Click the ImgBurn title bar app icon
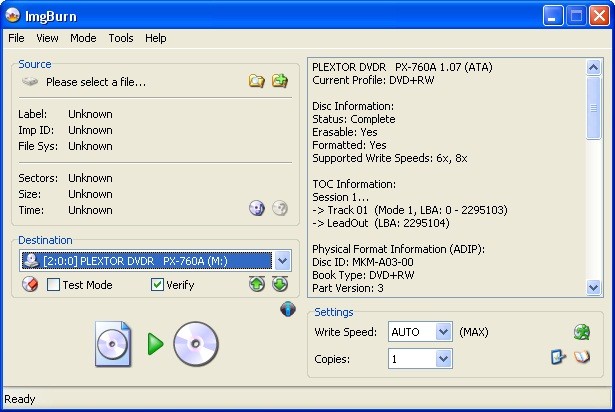 coord(13,15)
